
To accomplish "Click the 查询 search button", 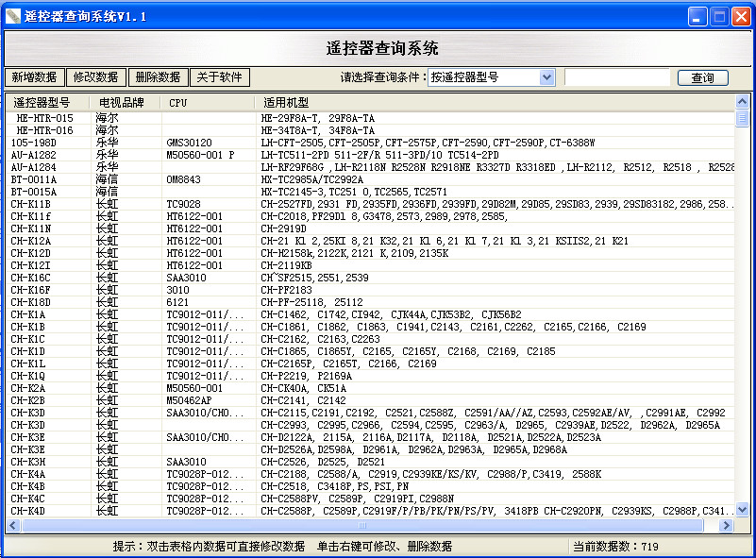I will pyautogui.click(x=702, y=77).
